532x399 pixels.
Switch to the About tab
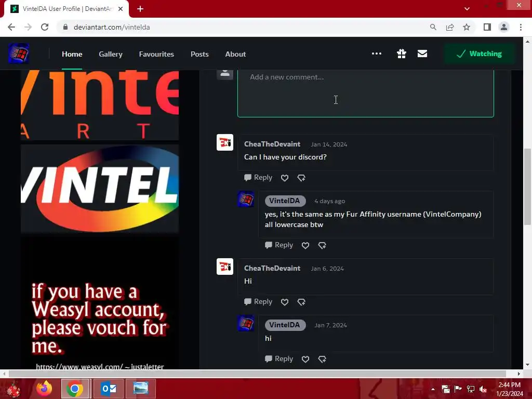click(x=235, y=54)
